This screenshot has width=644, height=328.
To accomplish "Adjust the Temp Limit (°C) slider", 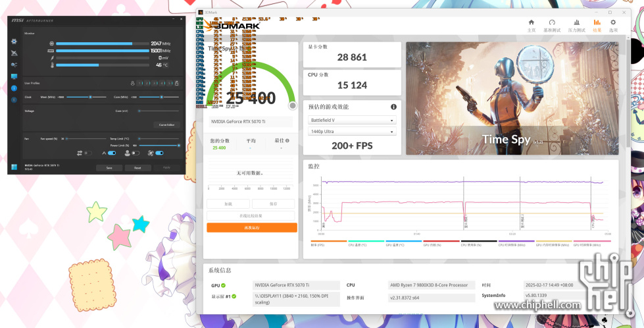I will [x=159, y=138].
